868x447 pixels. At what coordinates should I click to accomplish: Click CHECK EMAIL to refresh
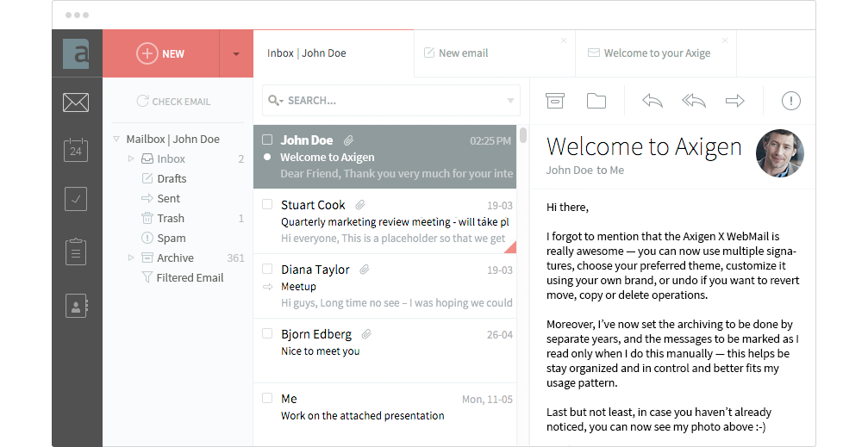(x=173, y=102)
